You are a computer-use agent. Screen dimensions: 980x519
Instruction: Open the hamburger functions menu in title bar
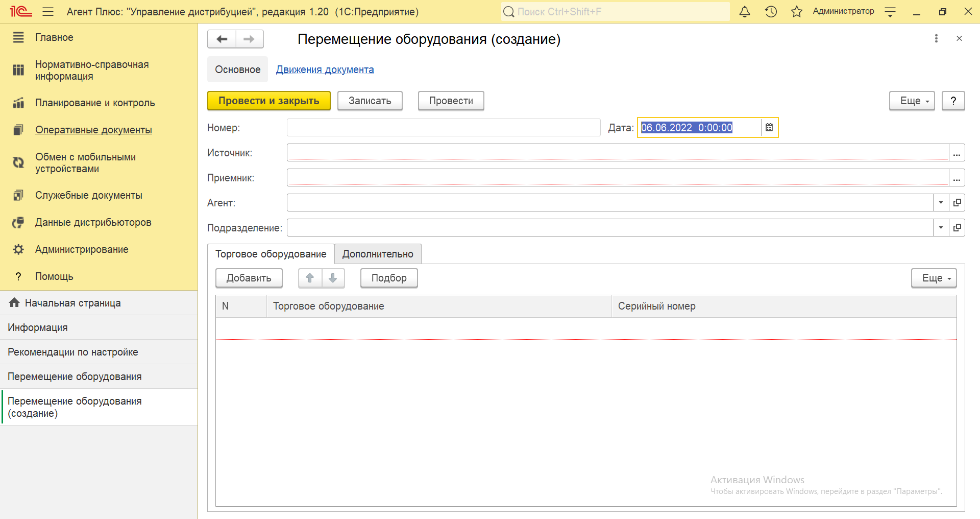tap(48, 12)
